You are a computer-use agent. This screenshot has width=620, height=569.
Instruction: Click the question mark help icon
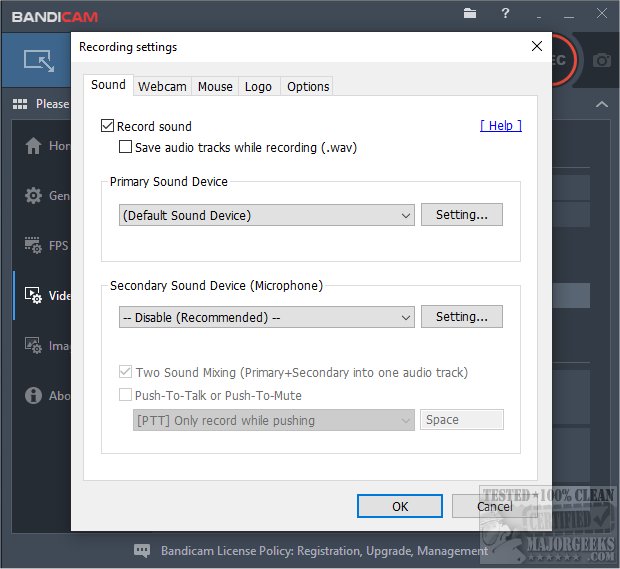tap(505, 13)
